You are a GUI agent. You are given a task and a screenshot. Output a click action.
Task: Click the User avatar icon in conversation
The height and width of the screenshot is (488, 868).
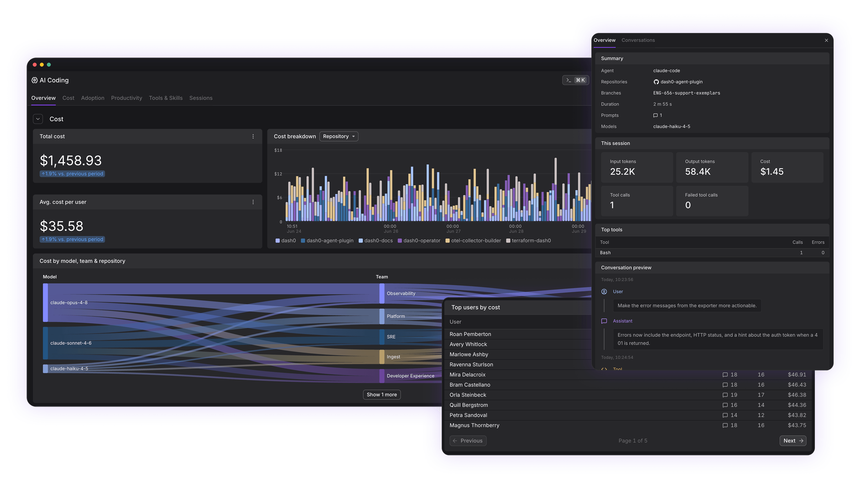(604, 292)
